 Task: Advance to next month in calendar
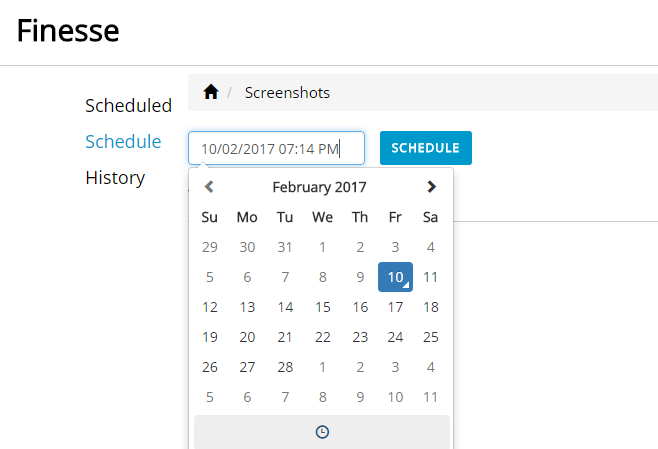431,187
